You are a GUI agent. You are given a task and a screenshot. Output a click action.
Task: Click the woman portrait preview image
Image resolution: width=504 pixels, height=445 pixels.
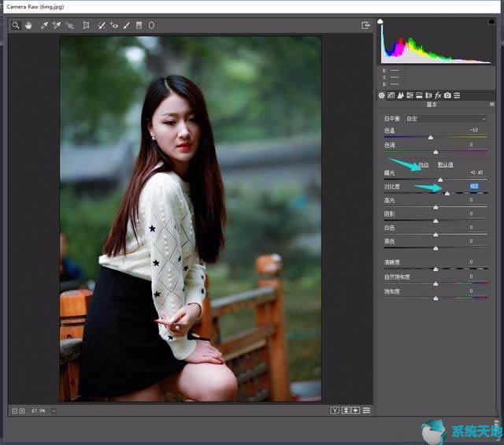191,219
